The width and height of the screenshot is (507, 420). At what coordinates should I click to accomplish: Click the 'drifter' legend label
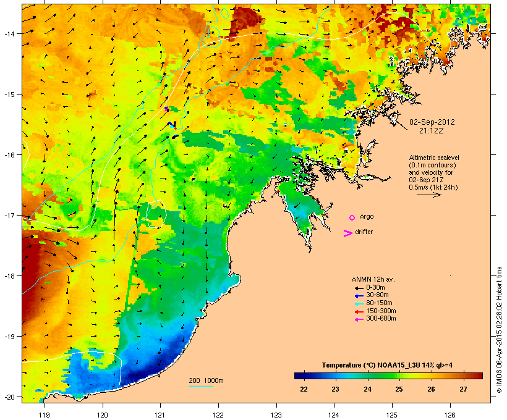(x=364, y=232)
